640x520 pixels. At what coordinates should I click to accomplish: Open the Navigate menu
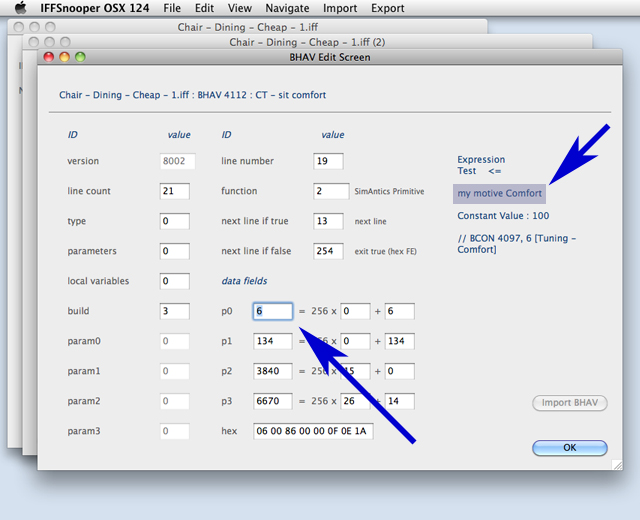[x=287, y=8]
